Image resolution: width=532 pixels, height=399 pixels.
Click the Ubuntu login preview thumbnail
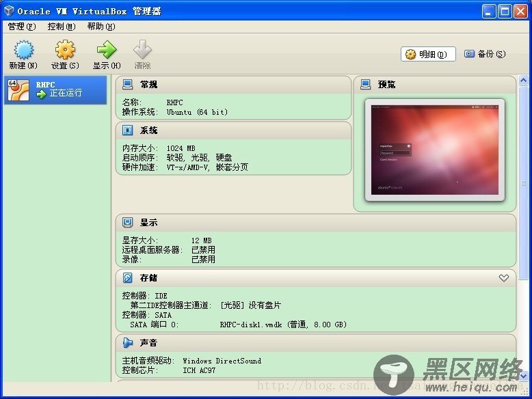click(x=435, y=150)
